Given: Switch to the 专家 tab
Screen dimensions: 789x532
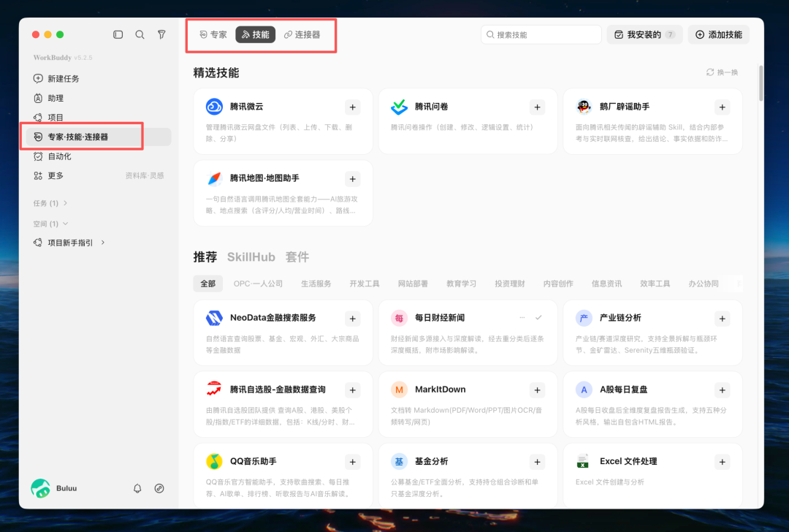Looking at the screenshot, I should click(x=213, y=35).
